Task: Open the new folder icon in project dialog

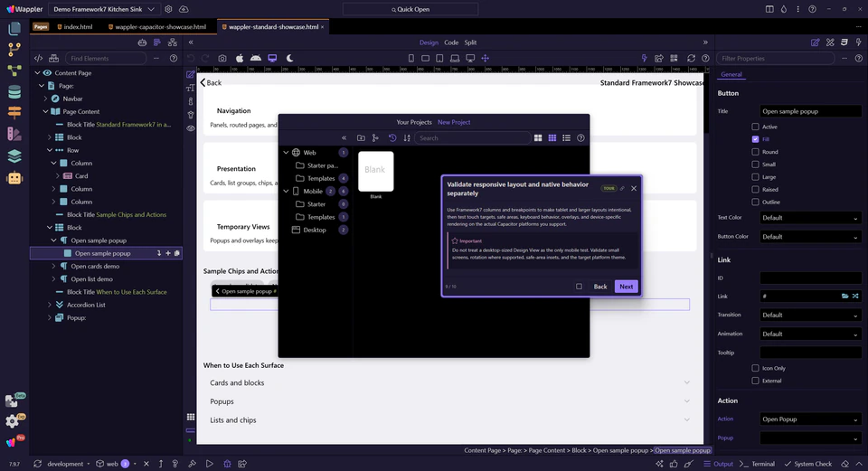Action: click(x=361, y=137)
